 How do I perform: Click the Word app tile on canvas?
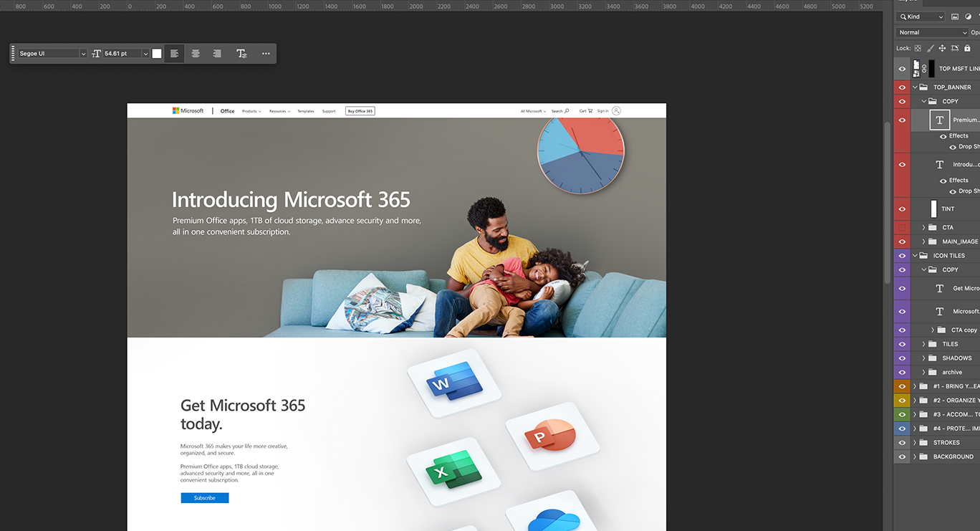[x=454, y=383]
